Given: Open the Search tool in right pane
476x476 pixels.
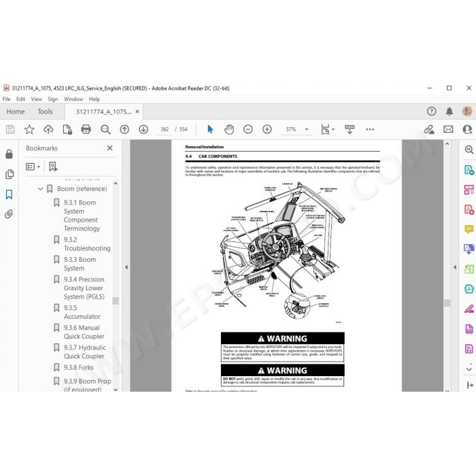Looking at the screenshot, I should tap(469, 150).
